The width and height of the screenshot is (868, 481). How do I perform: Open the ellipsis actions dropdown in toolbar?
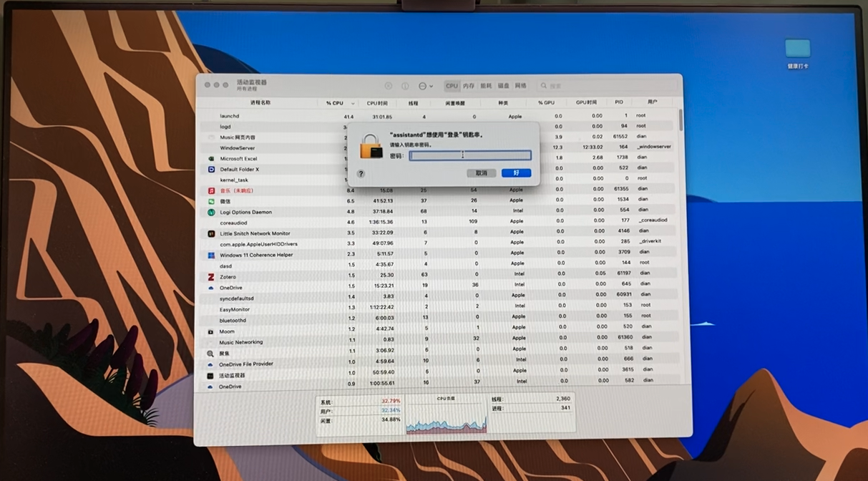[x=425, y=86]
